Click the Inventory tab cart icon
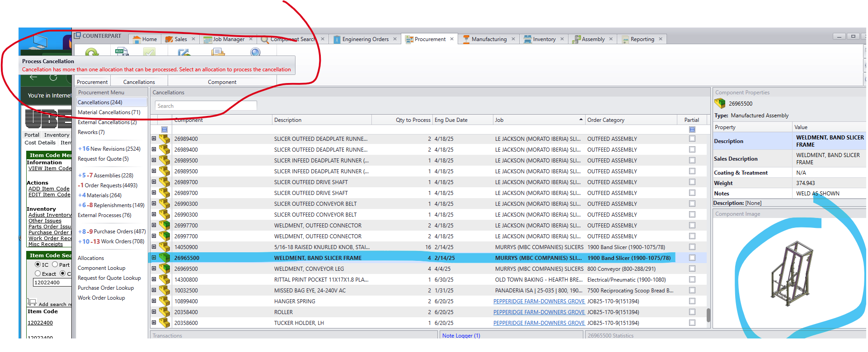868x352 pixels. 527,40
